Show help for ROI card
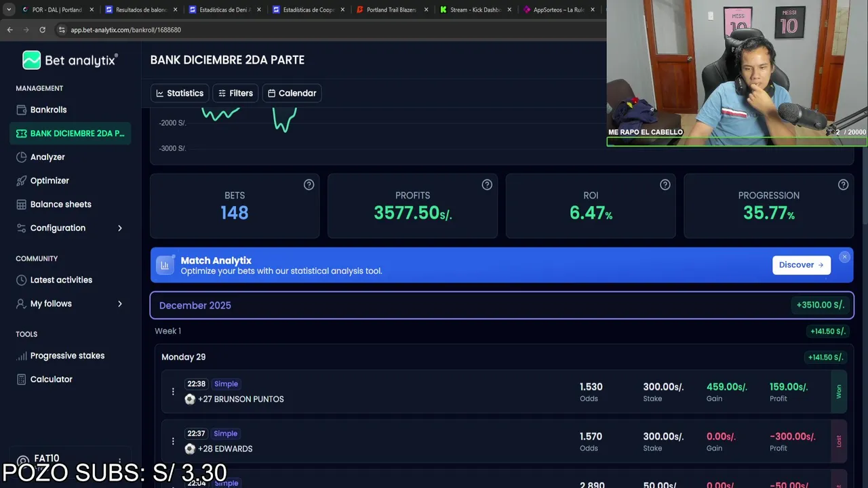 coord(665,184)
